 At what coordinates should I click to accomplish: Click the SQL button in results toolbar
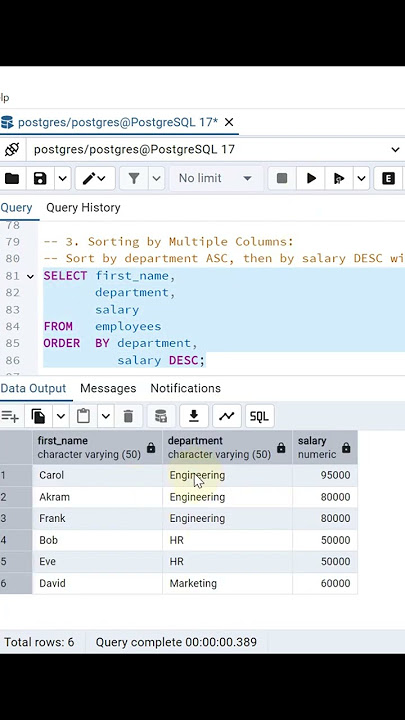(259, 416)
